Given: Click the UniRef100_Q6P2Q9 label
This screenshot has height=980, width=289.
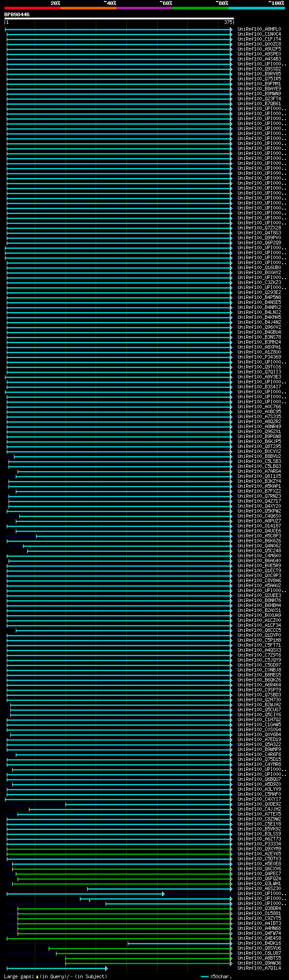Looking at the screenshot, I should (259, 243).
